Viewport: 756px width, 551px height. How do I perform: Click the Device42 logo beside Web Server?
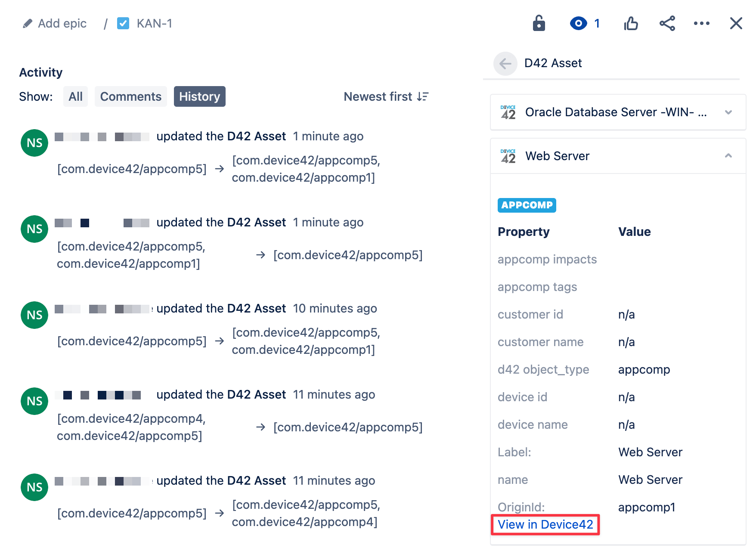[508, 156]
